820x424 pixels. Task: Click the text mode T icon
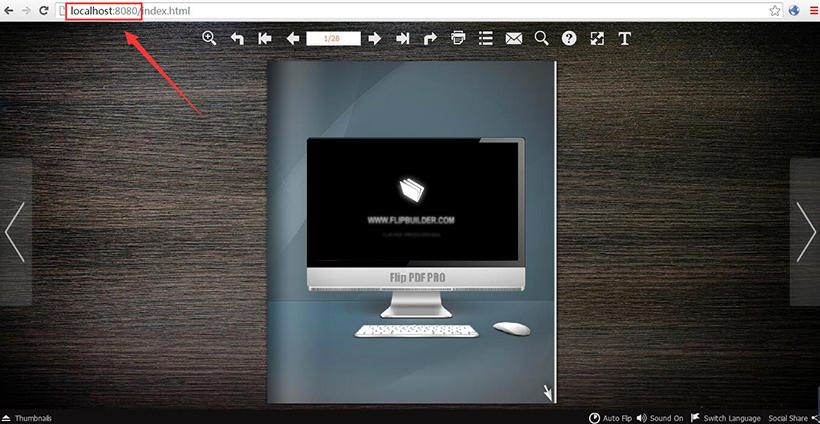624,39
